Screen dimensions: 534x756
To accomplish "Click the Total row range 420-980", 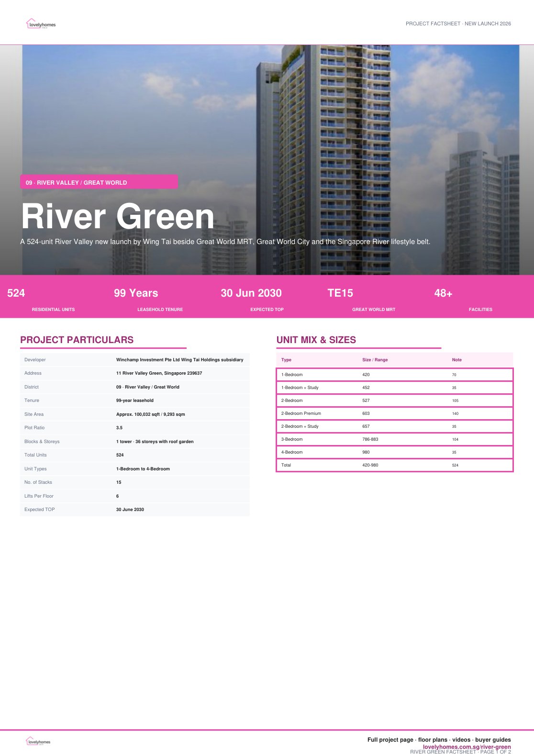I will point(370,465).
